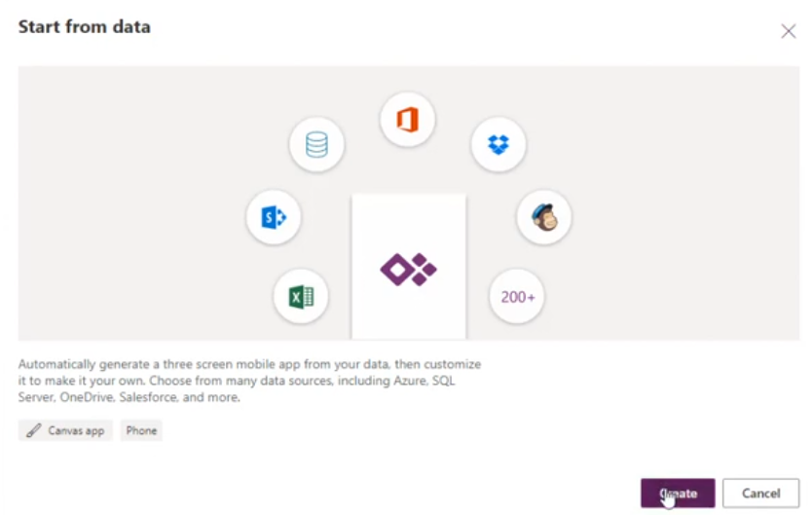
Task: Click the description paragraph text
Action: tap(249, 381)
